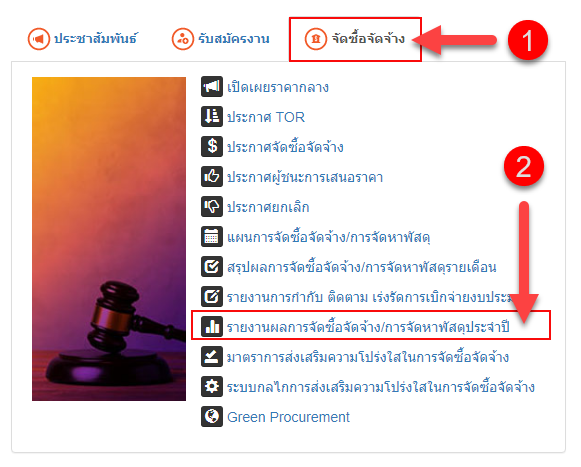This screenshot has height=467, width=581.
Task: Switch to the รับสมัครงาน tab
Action: point(220,39)
